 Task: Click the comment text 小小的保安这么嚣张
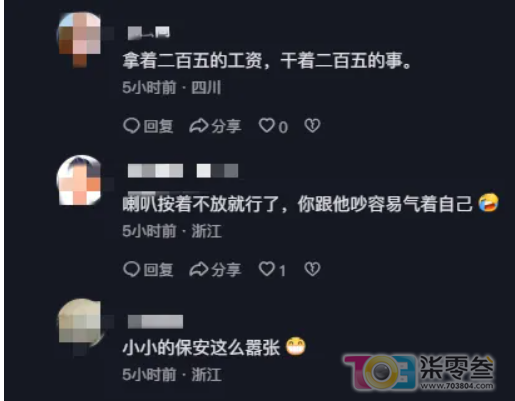coord(201,348)
